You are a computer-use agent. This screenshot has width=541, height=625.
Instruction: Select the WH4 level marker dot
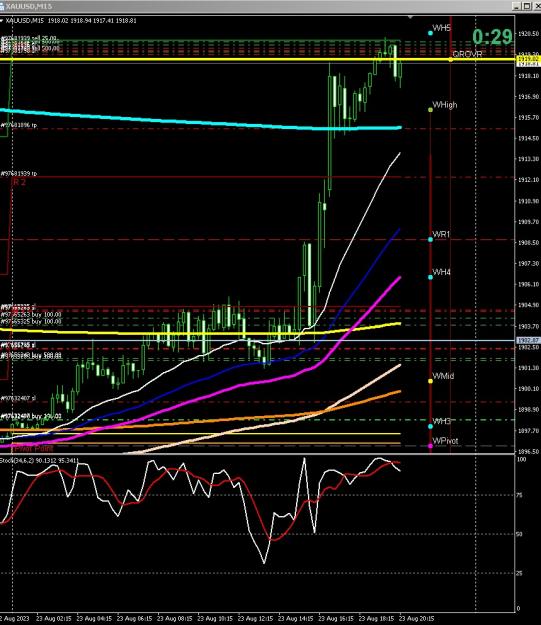pyautogui.click(x=430, y=277)
